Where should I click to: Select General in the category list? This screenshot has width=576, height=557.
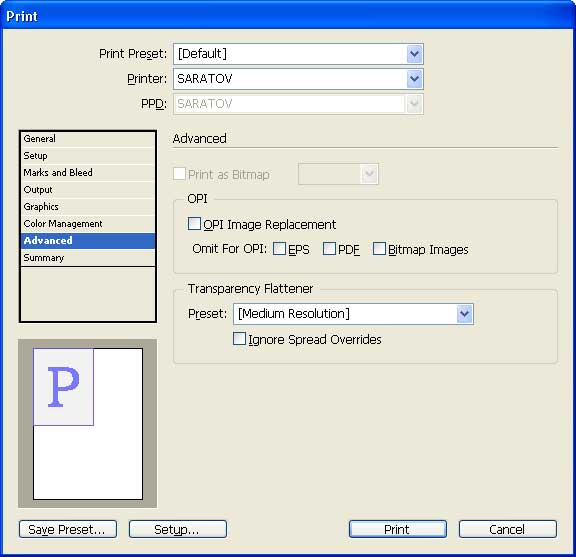tap(87, 139)
